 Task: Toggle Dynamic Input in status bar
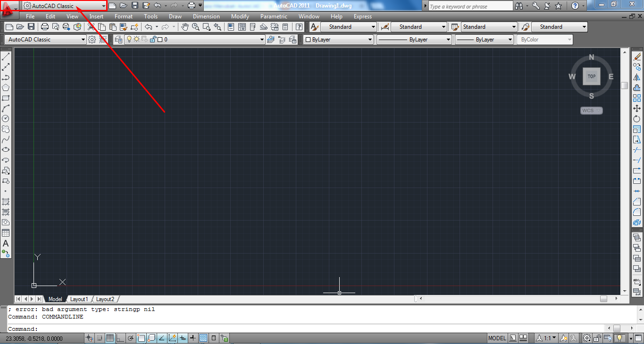[183, 338]
